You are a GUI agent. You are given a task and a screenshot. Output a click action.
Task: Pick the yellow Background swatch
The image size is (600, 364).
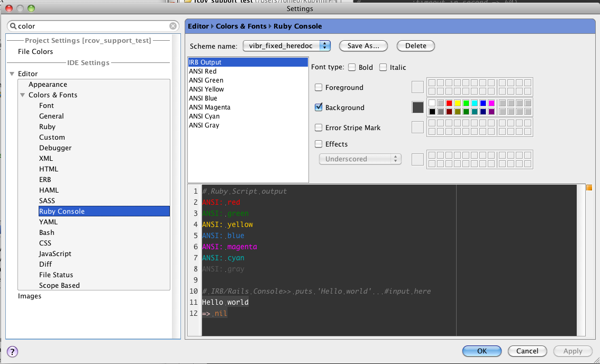(x=457, y=103)
